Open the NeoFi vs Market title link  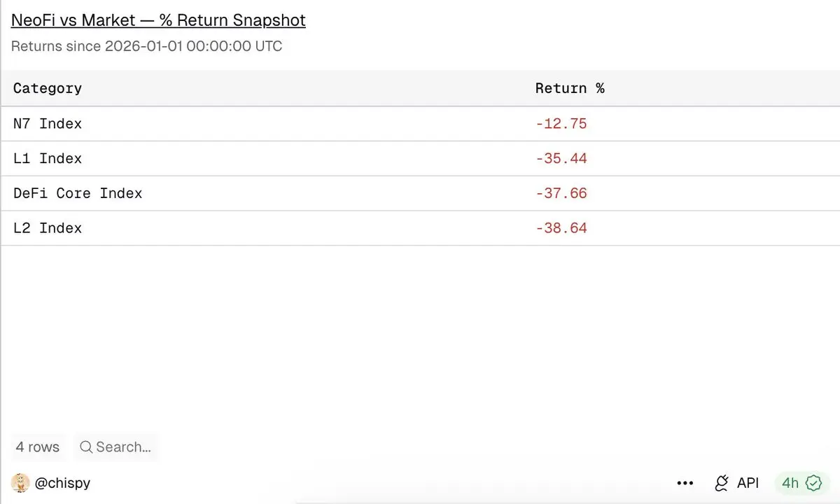(x=158, y=20)
